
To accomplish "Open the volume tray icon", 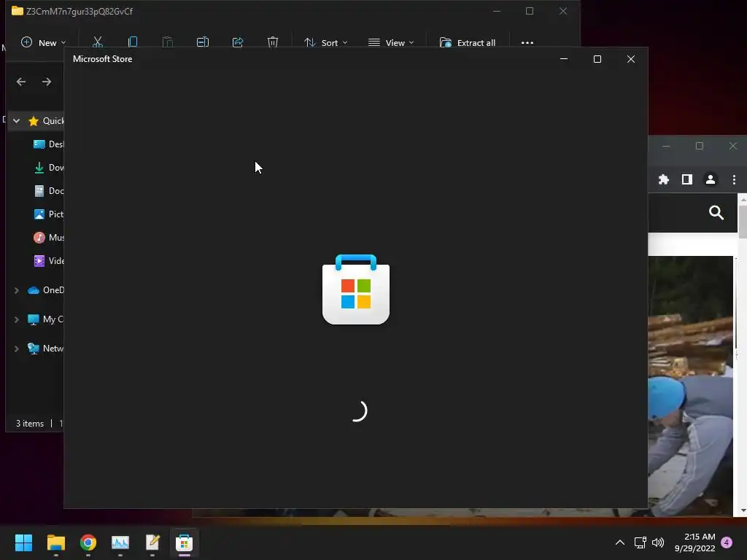I will click(x=658, y=542).
